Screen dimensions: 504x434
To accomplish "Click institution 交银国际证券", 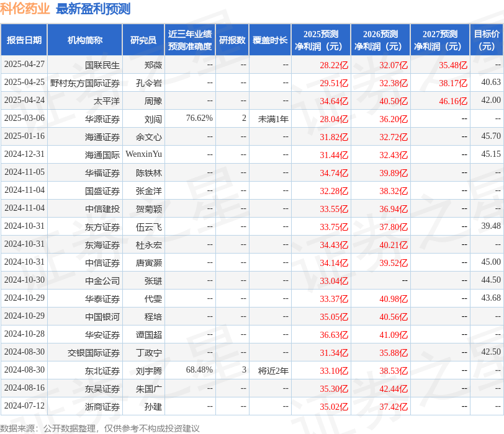I will click(94, 353).
